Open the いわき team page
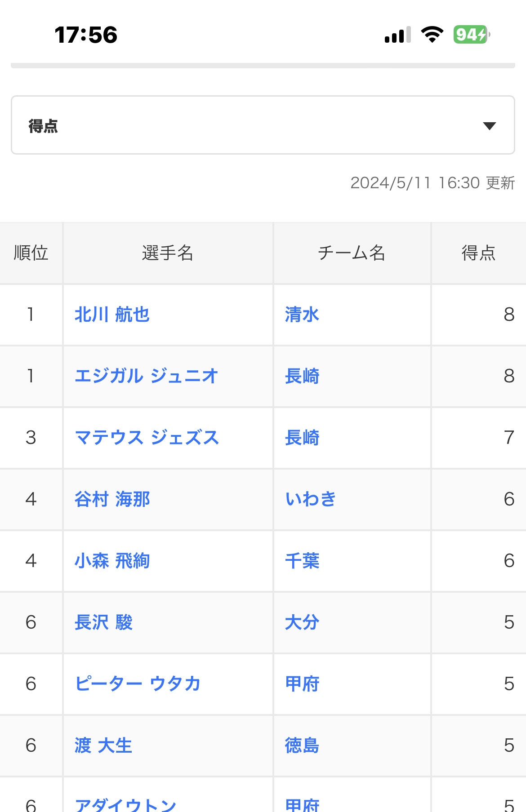 click(311, 499)
